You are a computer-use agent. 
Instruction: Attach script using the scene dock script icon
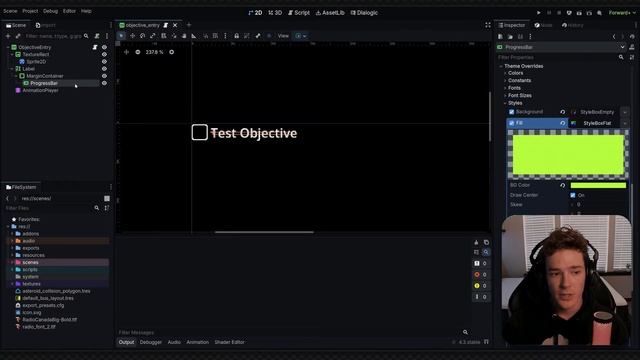click(x=97, y=36)
